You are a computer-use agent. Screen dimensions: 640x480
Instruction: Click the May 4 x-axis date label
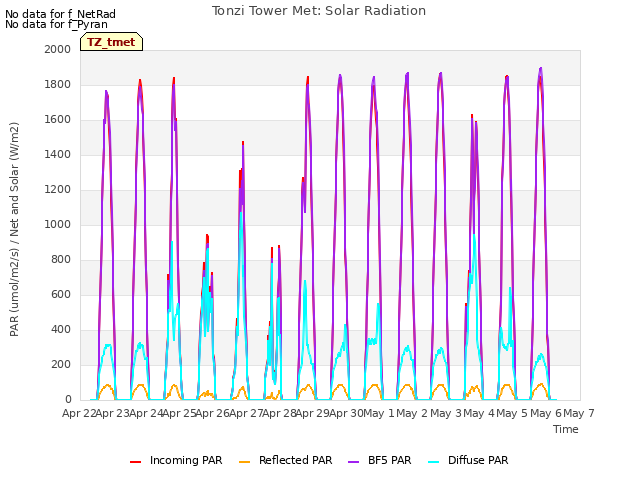point(479,413)
